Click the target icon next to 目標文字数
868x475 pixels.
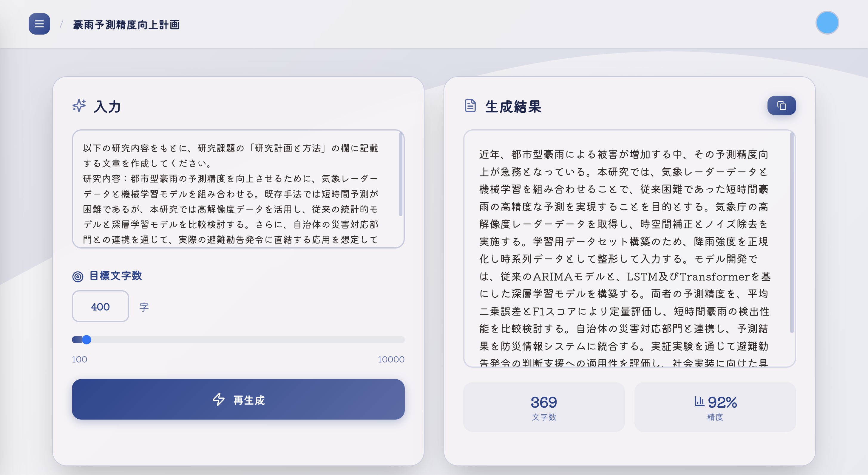78,276
